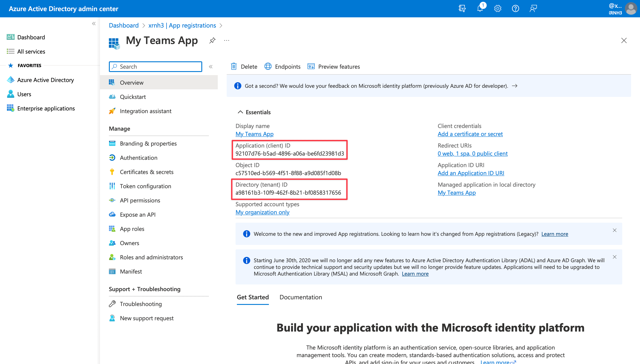640x364 pixels.
Task: Open Azure Active Directory favorite
Action: point(40,80)
